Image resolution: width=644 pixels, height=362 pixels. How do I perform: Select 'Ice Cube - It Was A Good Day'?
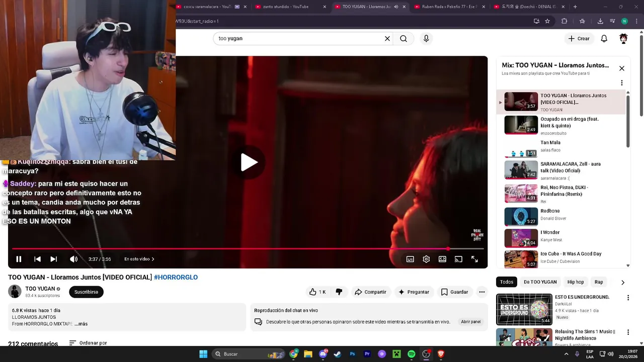click(x=561, y=258)
